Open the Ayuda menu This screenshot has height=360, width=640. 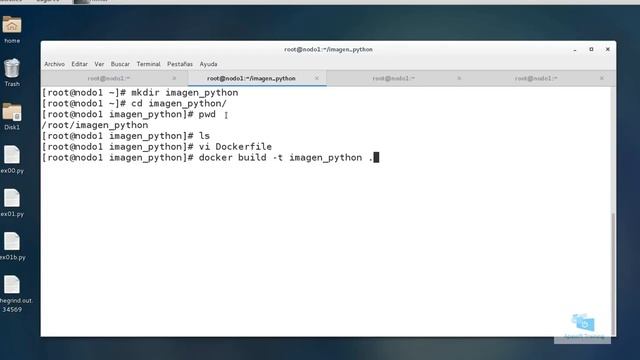pos(208,64)
